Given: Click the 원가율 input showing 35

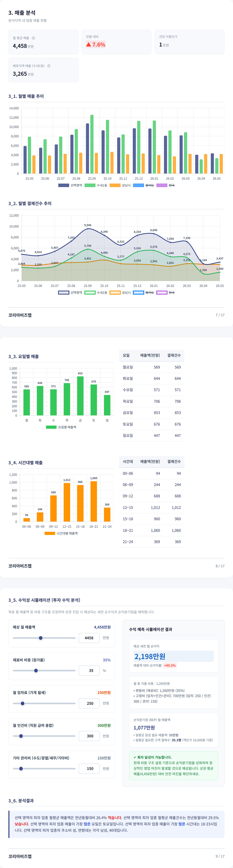Looking at the screenshot, I should point(89,671).
